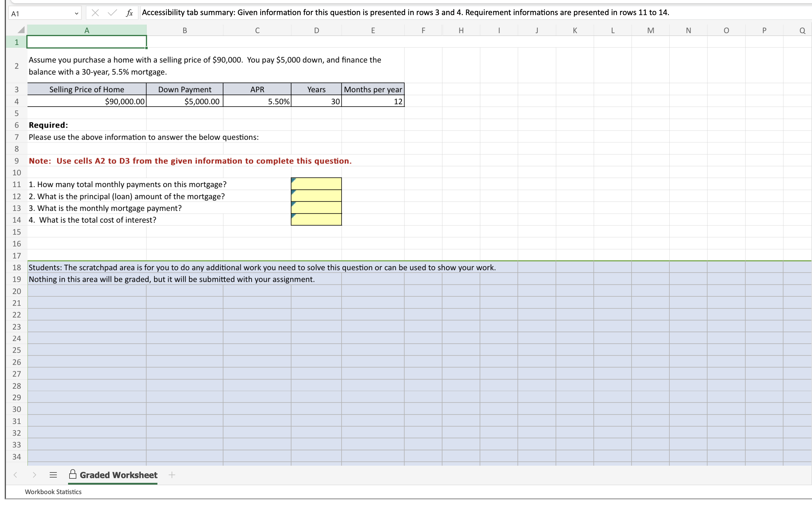Open the sheet list hamburger icon
The width and height of the screenshot is (812, 516).
53,475
